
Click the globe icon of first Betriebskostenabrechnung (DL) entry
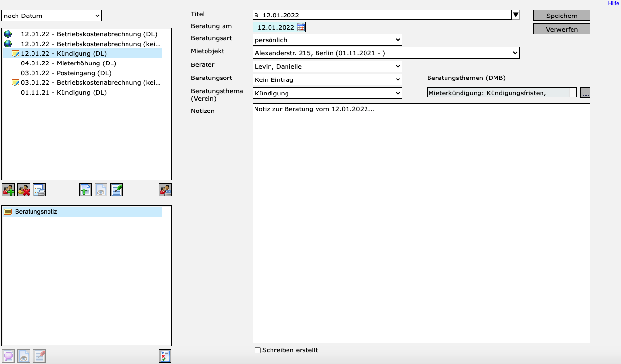[x=8, y=34]
